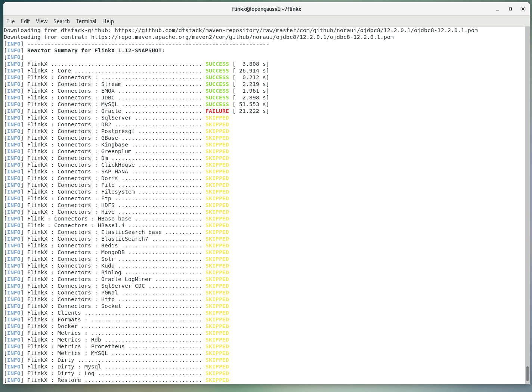This screenshot has height=392, width=532.
Task: Click the '51.553 s' build time
Action: point(252,104)
